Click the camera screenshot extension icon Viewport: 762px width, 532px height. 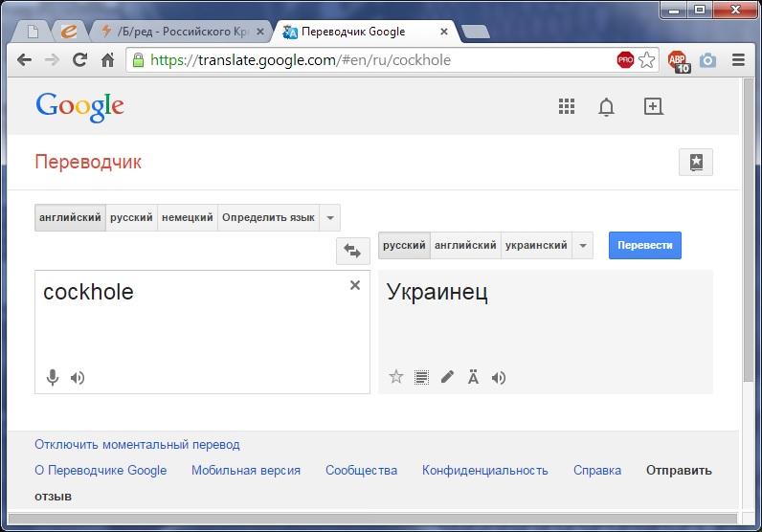[707, 60]
